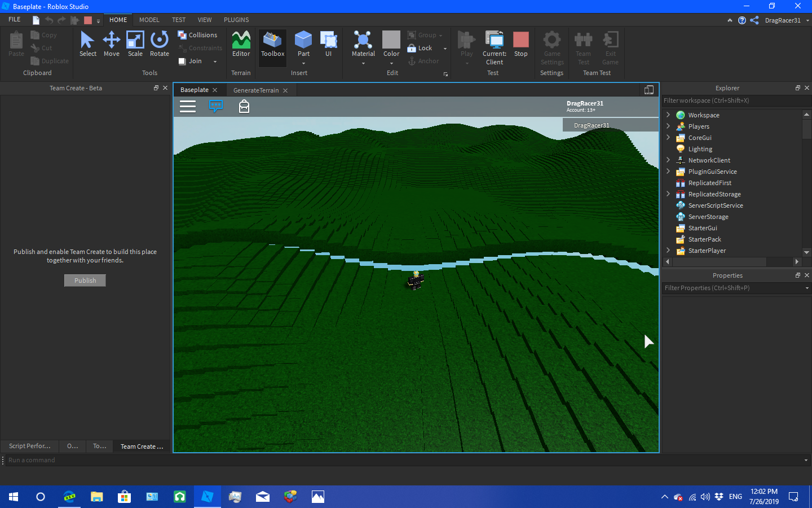Open the FILE menu
Viewport: 812px width, 508px height.
coord(15,20)
